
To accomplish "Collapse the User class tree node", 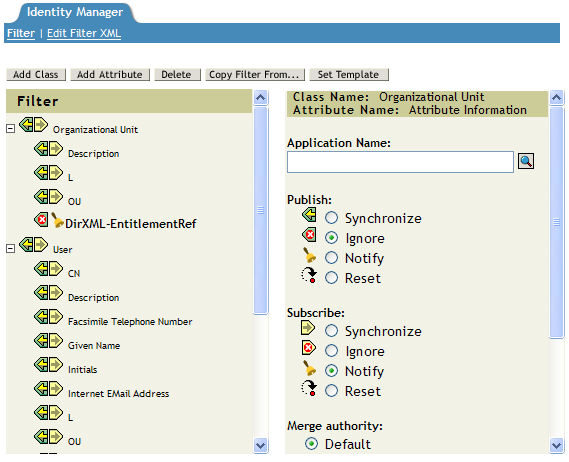I will [x=11, y=249].
